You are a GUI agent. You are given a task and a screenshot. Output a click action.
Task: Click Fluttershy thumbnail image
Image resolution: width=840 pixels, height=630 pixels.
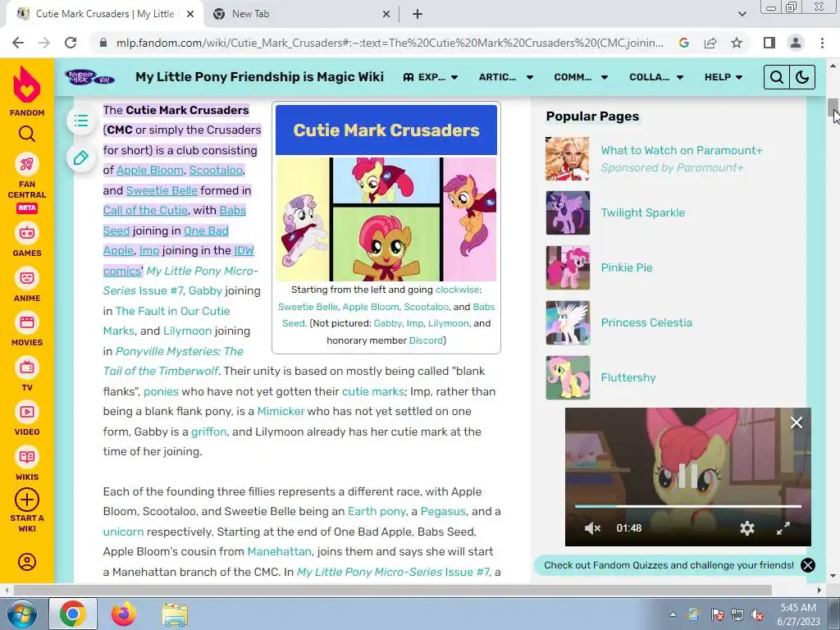point(568,377)
